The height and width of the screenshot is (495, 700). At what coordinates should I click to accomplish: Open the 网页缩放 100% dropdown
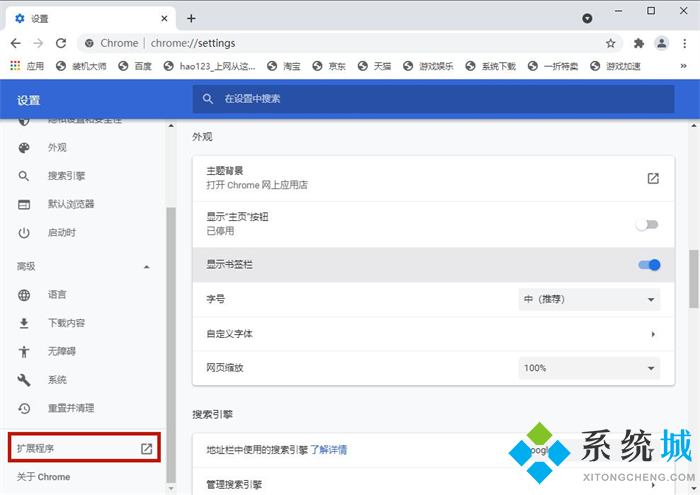(589, 368)
